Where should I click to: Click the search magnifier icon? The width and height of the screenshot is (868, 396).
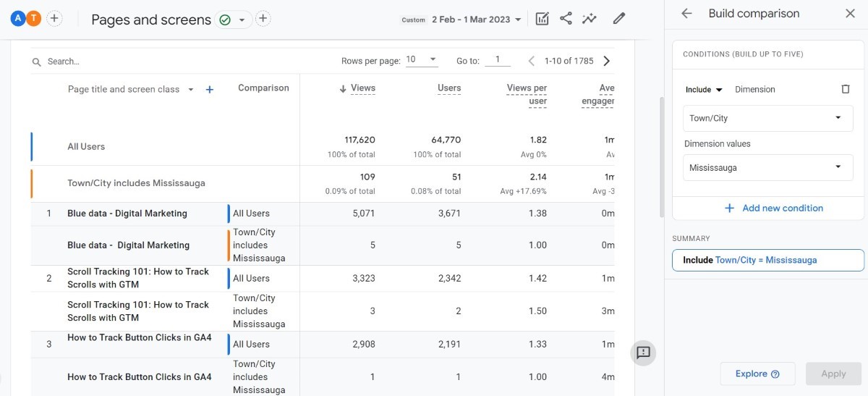tap(37, 62)
